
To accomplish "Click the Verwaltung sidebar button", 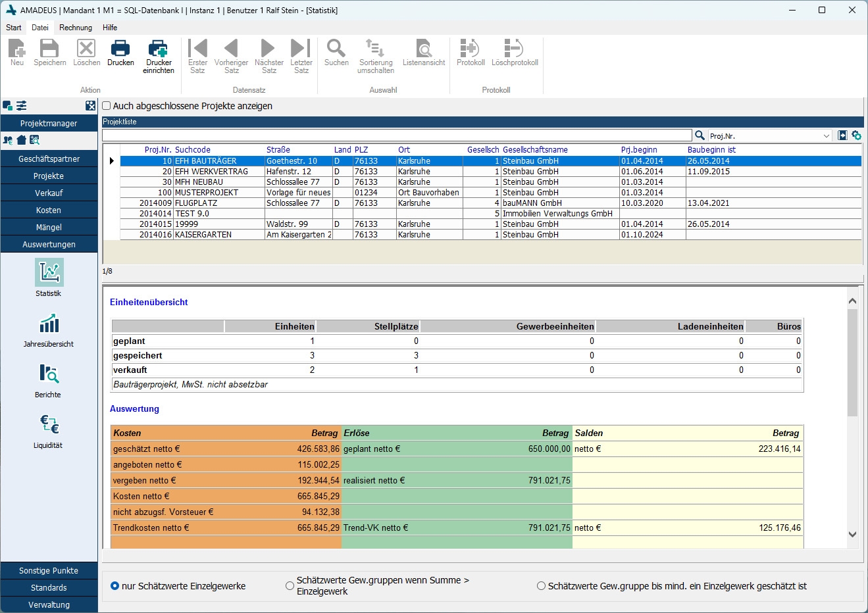I will click(49, 605).
